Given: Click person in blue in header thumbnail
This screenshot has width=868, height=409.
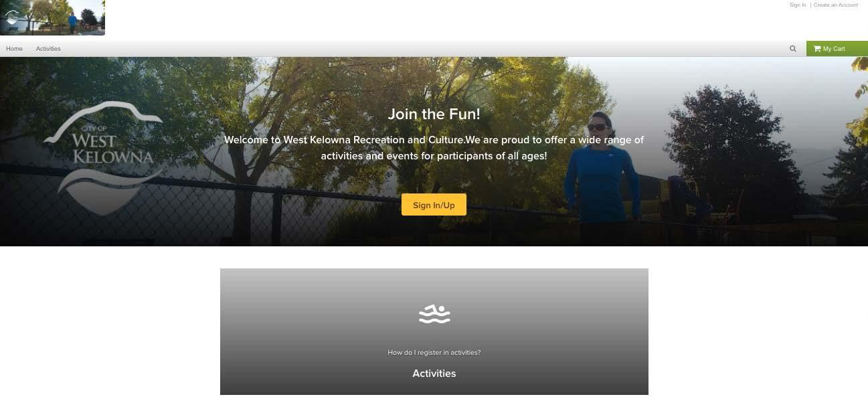Looking at the screenshot, I should click(72, 22).
